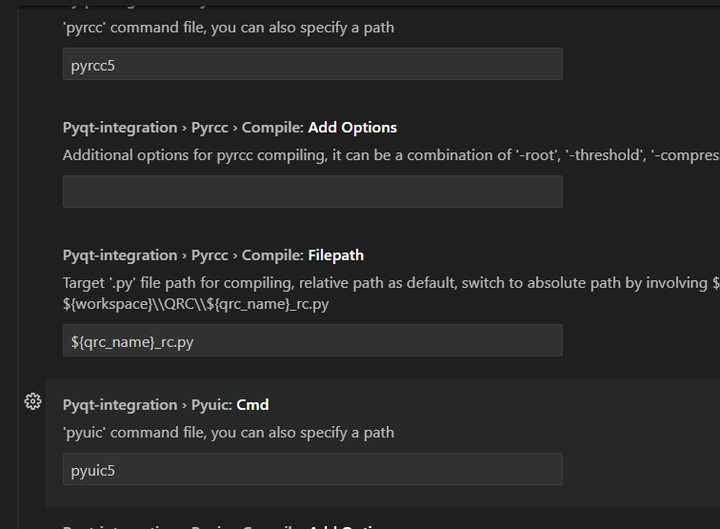Focus the empty Pyrcc Add Options field

[x=312, y=192]
